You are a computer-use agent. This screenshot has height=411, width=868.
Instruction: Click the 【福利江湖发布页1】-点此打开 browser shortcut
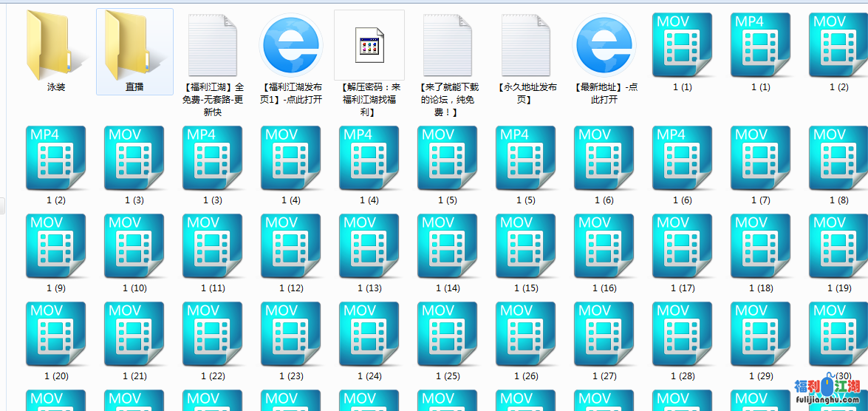(x=291, y=46)
